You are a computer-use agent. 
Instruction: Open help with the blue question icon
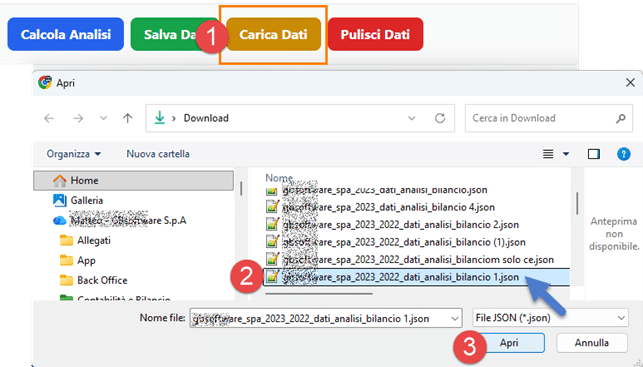click(x=624, y=154)
